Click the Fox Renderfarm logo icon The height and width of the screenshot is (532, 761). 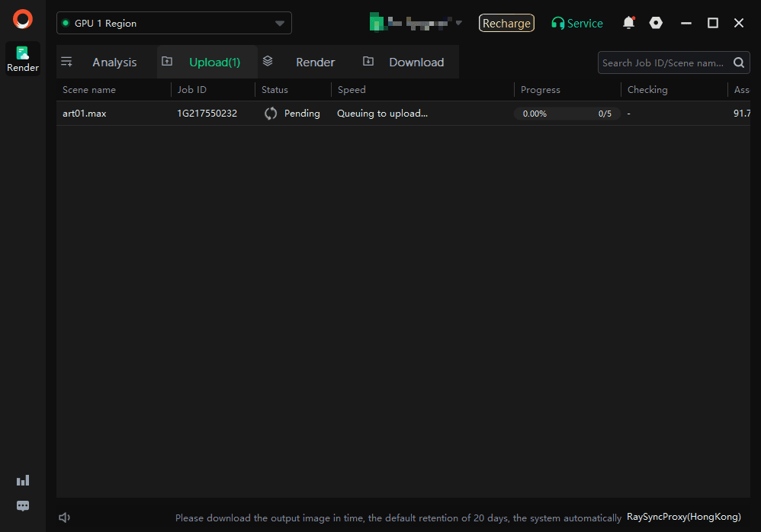point(23,19)
